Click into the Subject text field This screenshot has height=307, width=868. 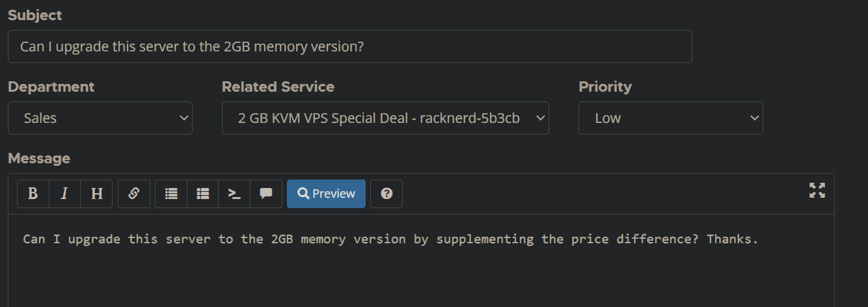click(x=349, y=47)
